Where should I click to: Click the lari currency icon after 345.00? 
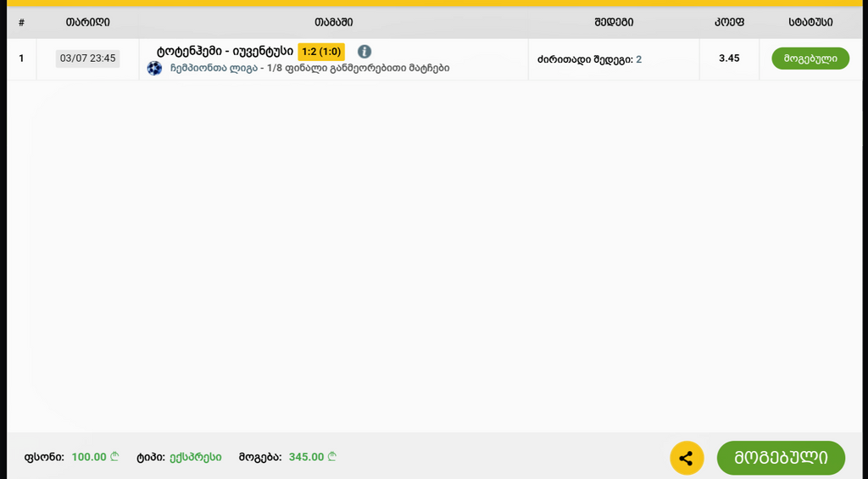click(x=332, y=456)
